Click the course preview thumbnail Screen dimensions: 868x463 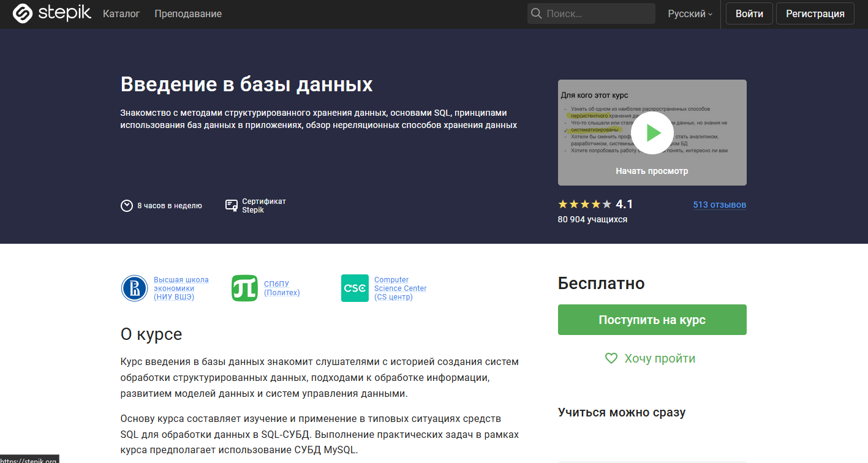point(651,132)
